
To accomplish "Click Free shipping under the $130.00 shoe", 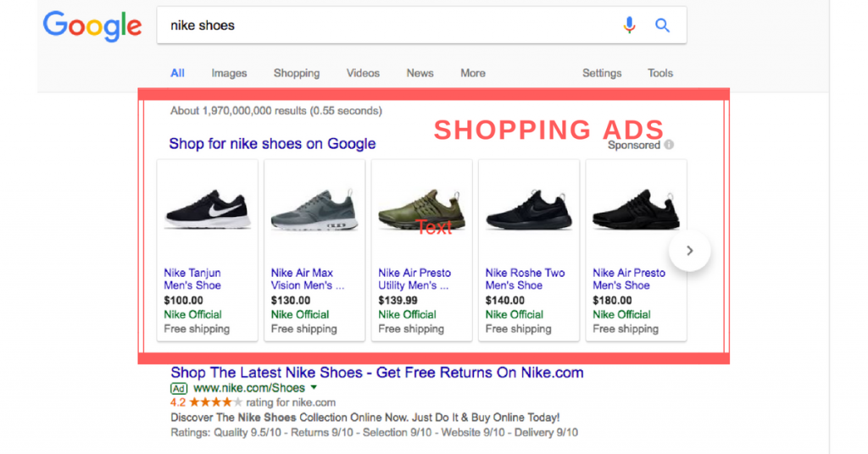I will click(x=304, y=329).
